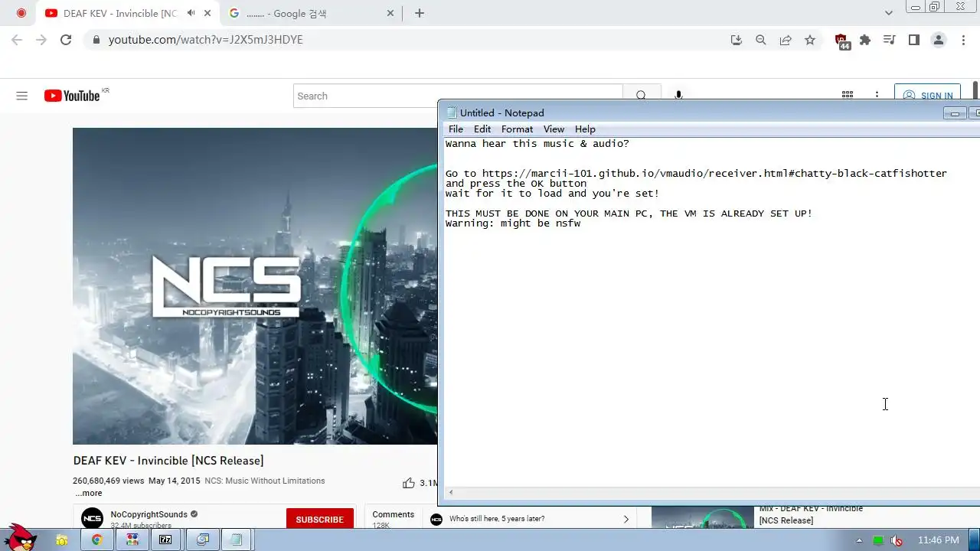This screenshot has width=980, height=551.
Task: Close the DEAF KEV YouTube tab
Action: (x=207, y=13)
